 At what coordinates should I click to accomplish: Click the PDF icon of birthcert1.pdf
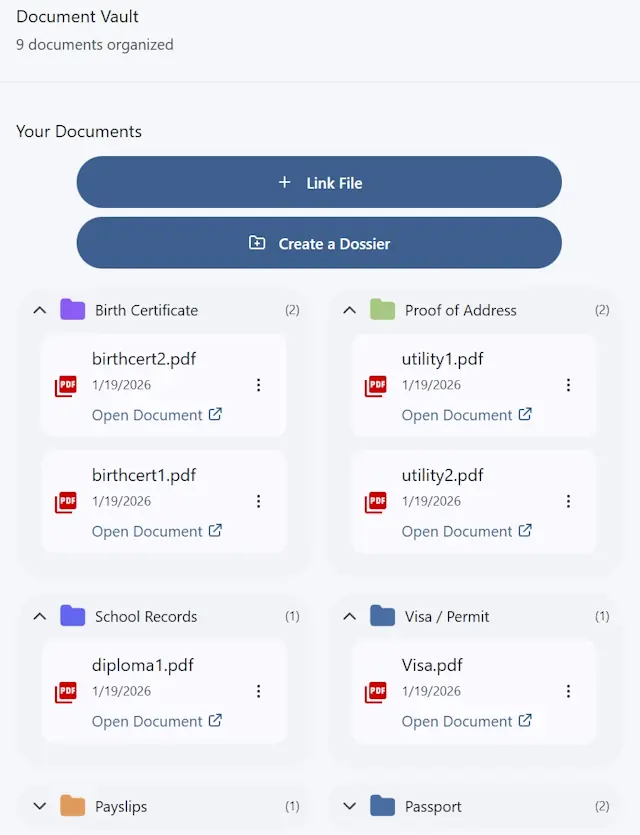tap(66, 502)
